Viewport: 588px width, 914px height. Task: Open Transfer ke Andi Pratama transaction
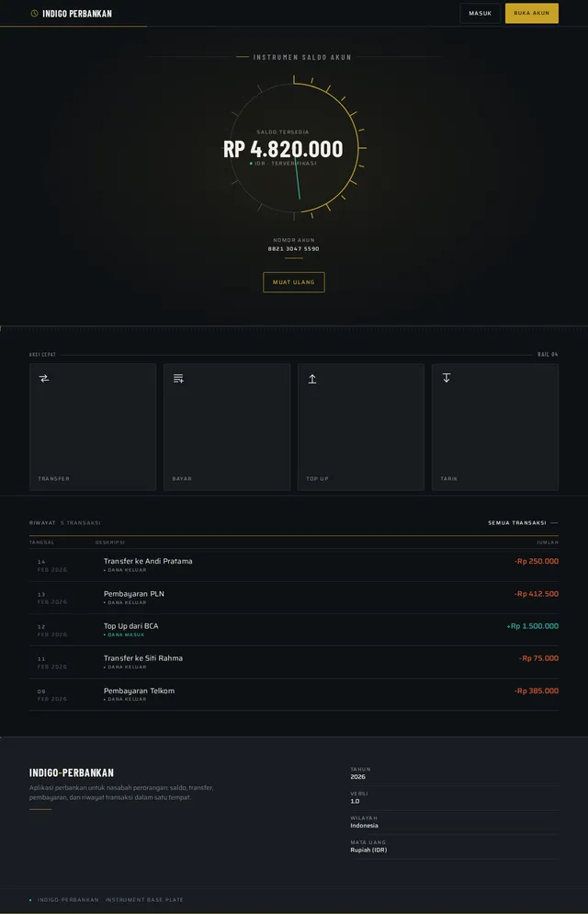point(294,565)
